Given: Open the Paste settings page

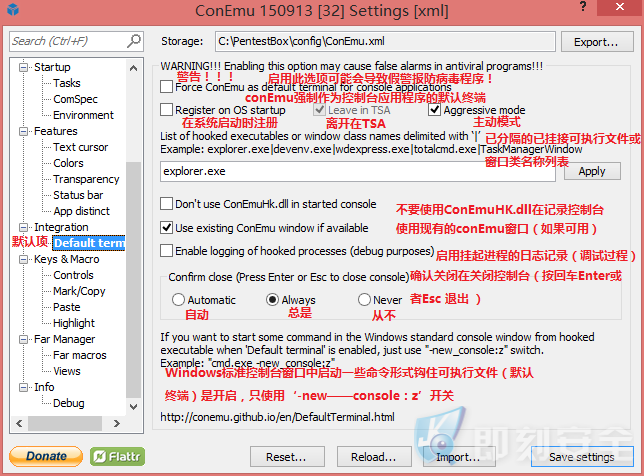Looking at the screenshot, I should [x=67, y=307].
